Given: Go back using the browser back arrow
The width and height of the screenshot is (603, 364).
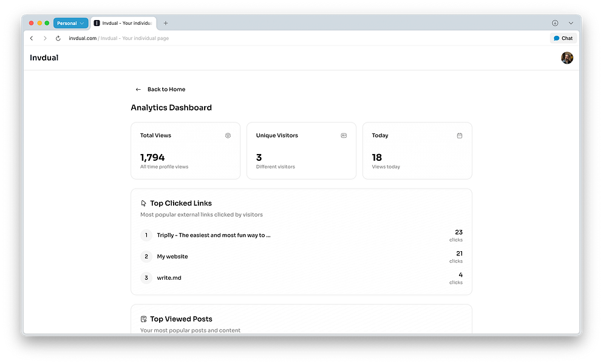Looking at the screenshot, I should 32,38.
